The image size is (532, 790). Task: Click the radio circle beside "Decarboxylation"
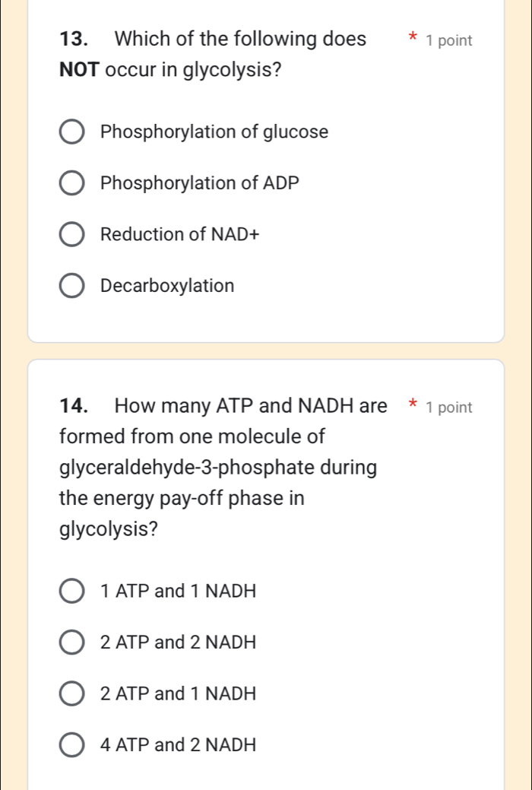pos(71,285)
